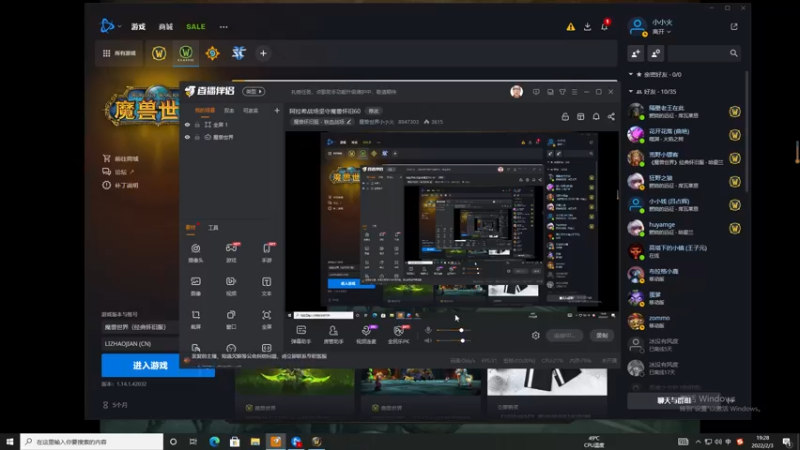Viewport: 800px width, 450px height.
Task: Open the patch notes link
Action: [x=120, y=185]
